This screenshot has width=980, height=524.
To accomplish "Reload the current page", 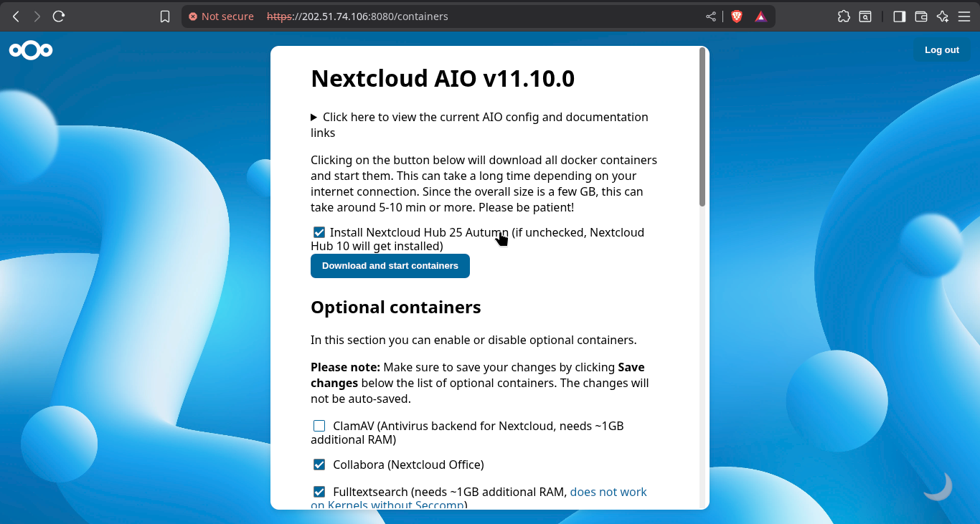I will pos(59,16).
